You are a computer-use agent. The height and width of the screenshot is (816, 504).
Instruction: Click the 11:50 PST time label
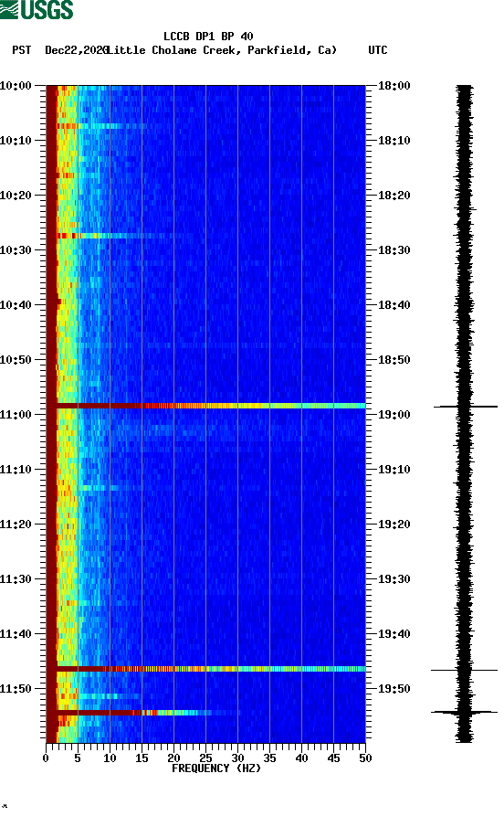16,689
